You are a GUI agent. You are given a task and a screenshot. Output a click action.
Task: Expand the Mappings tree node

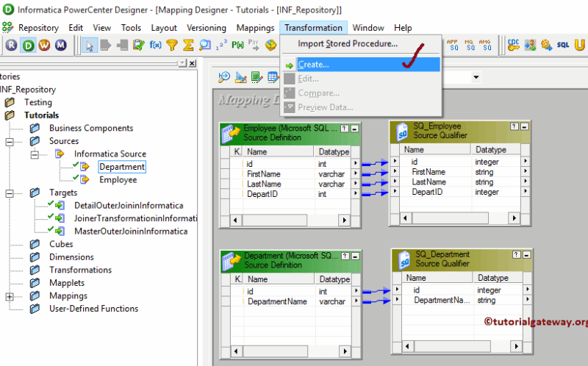[x=10, y=297]
